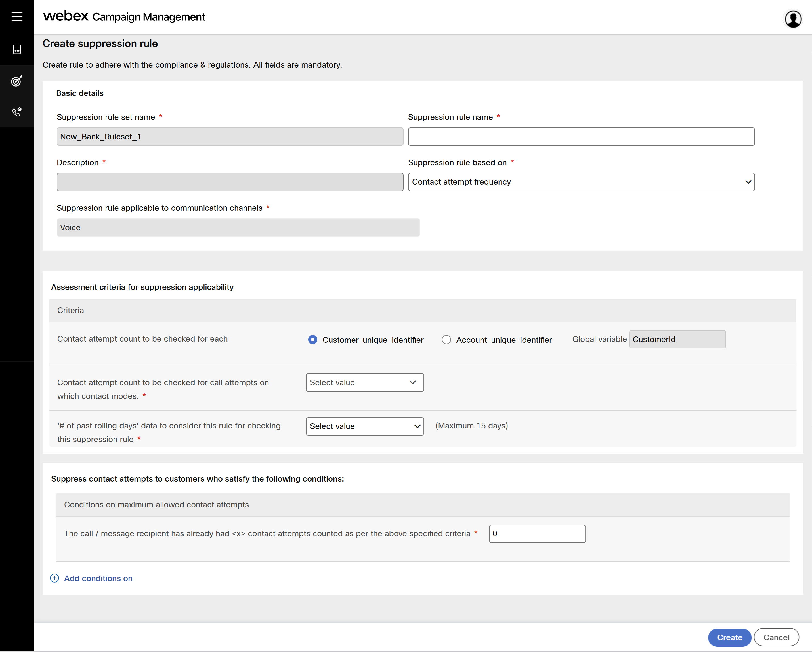Open the user profile avatar
The image size is (812, 655).
coord(793,19)
